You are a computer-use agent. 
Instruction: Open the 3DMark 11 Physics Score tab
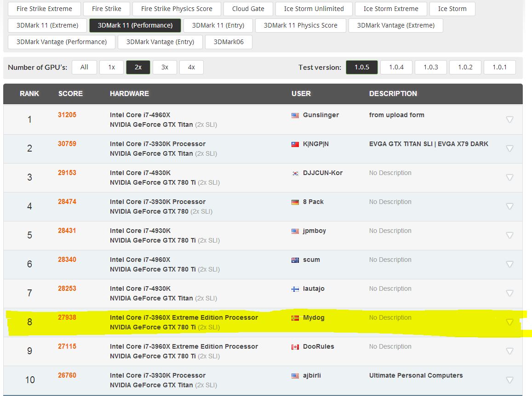(301, 25)
